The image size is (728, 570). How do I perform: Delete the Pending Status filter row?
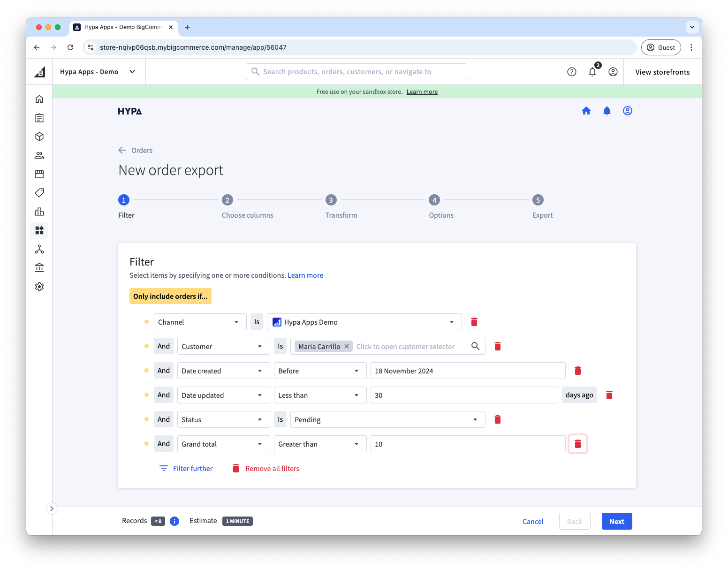coord(497,419)
